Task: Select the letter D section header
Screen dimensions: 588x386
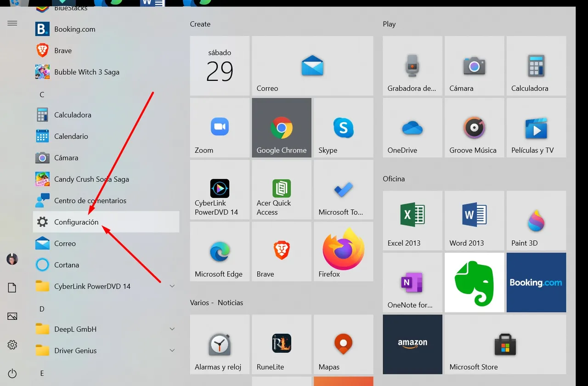Action: (x=42, y=309)
